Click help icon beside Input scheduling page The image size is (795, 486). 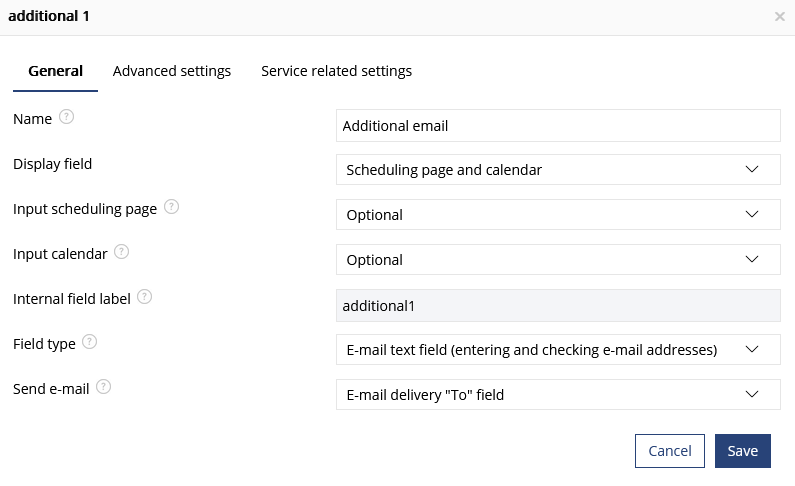point(171,207)
